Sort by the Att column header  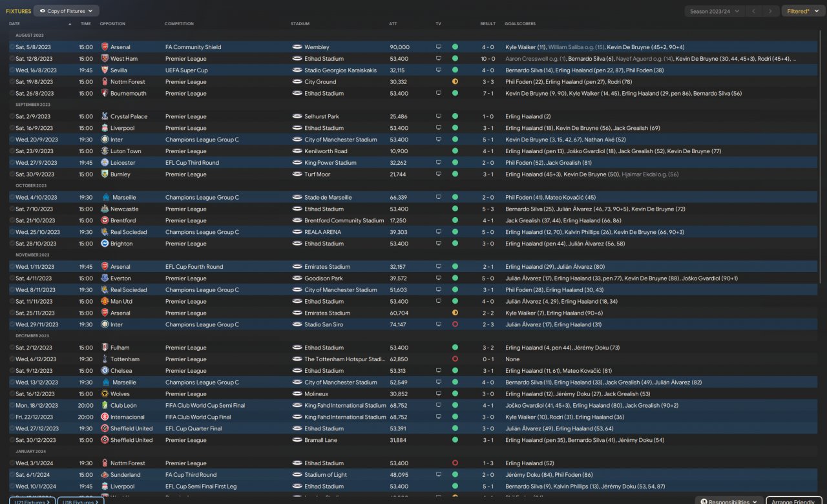(x=393, y=24)
